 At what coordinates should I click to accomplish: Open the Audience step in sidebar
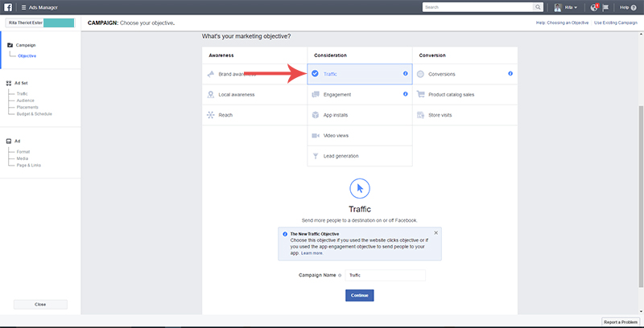(26, 100)
